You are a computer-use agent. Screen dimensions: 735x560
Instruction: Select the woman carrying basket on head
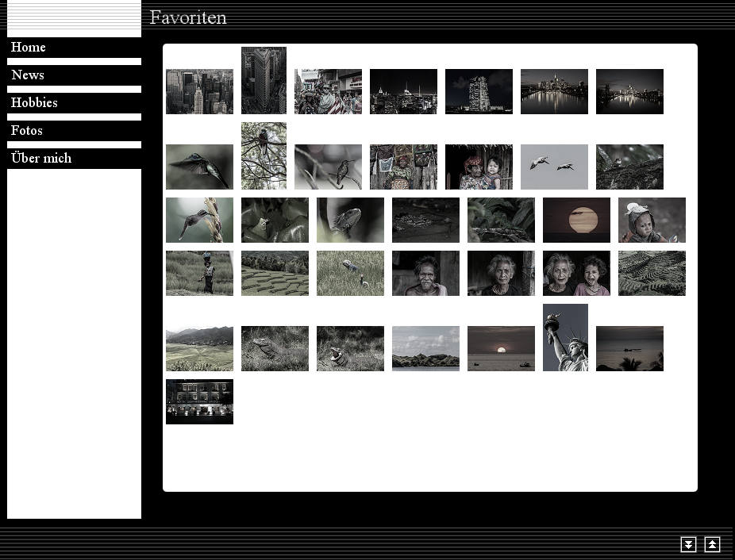199,273
